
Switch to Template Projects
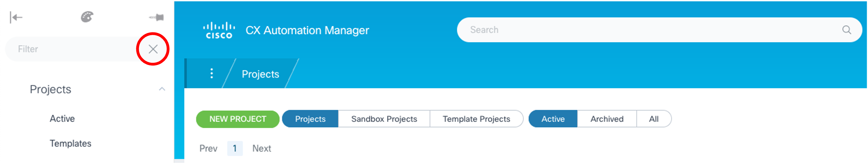tap(476, 119)
